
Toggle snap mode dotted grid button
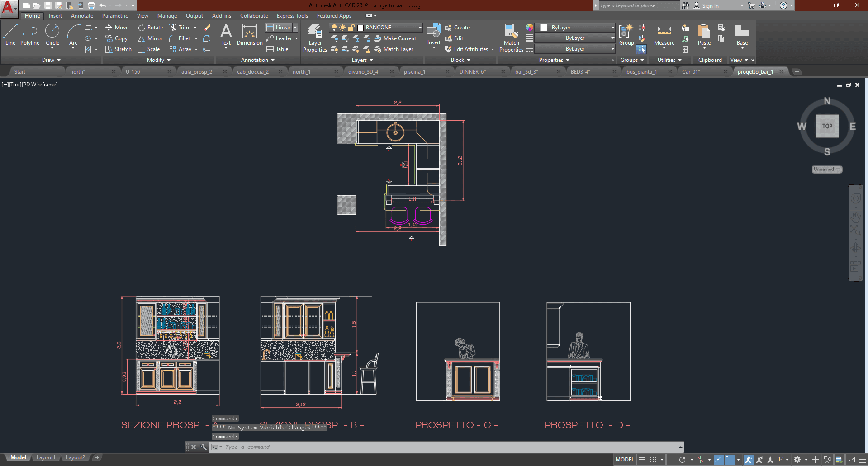[653, 460]
